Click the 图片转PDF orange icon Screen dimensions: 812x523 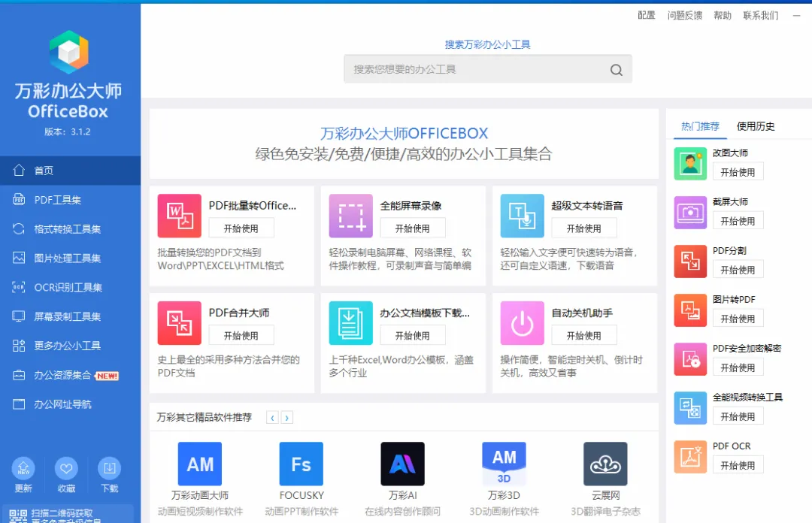690,310
